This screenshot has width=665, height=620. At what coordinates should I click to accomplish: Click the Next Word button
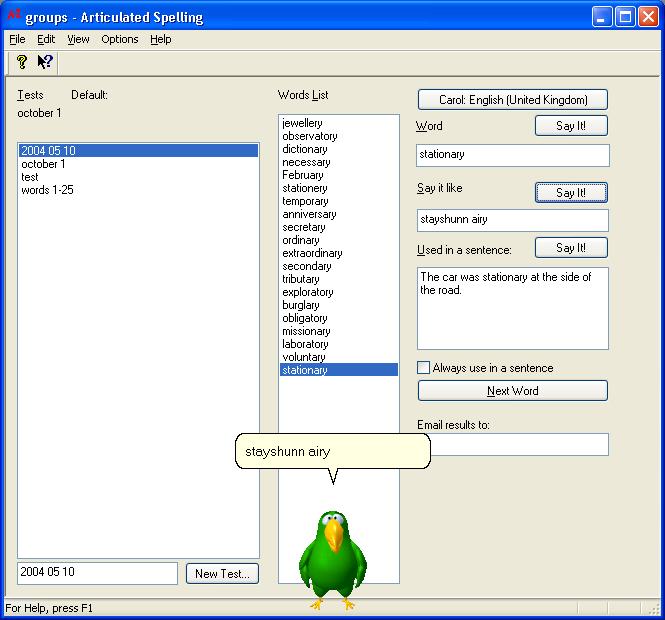coord(512,391)
